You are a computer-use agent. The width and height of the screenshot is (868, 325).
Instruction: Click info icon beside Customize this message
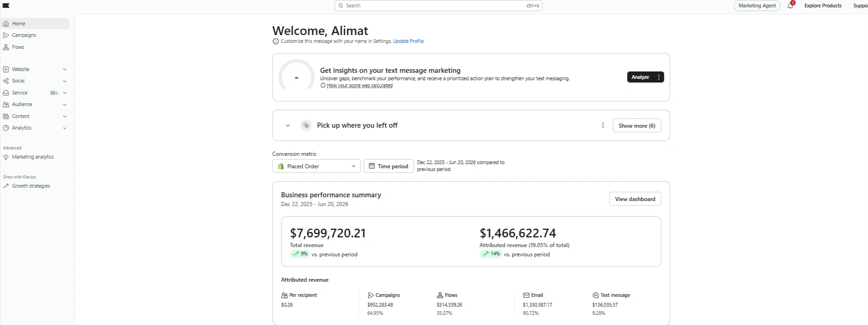click(276, 41)
